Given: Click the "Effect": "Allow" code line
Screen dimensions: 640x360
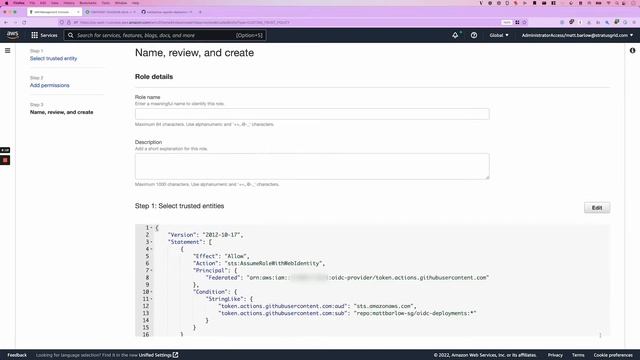Looking at the screenshot, I should [x=221, y=256].
